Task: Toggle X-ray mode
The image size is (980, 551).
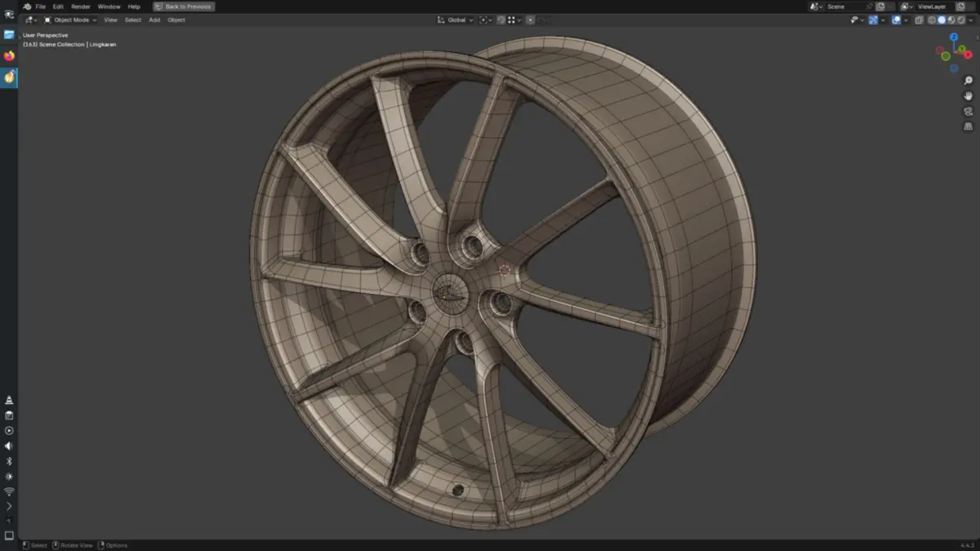Action: pos(920,20)
